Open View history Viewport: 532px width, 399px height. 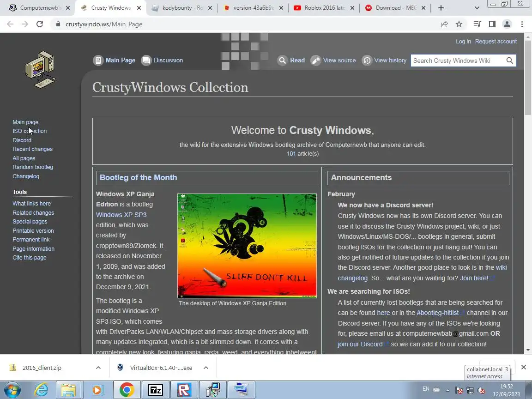coord(384,60)
